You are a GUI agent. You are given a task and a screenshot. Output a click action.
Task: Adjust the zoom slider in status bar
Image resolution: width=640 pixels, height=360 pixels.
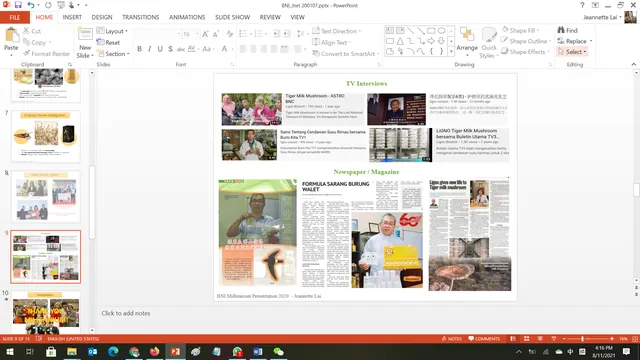pos(582,339)
